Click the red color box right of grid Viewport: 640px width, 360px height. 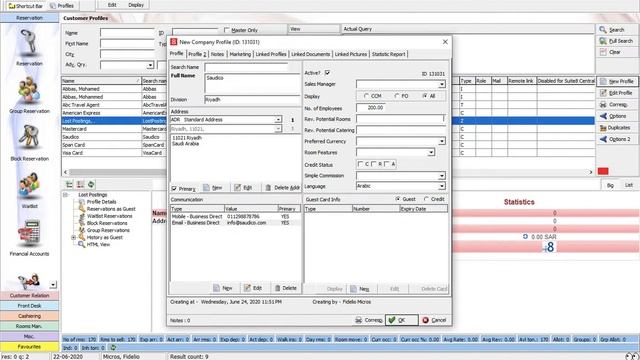coord(603,171)
